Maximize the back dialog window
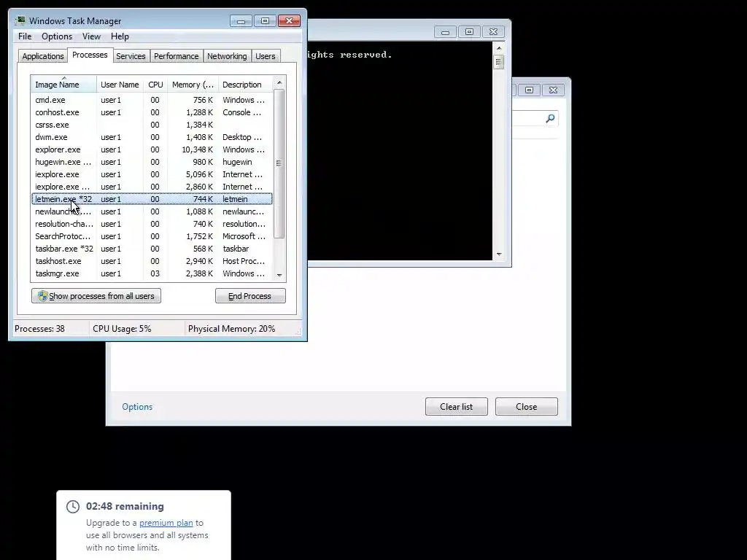 [x=530, y=90]
